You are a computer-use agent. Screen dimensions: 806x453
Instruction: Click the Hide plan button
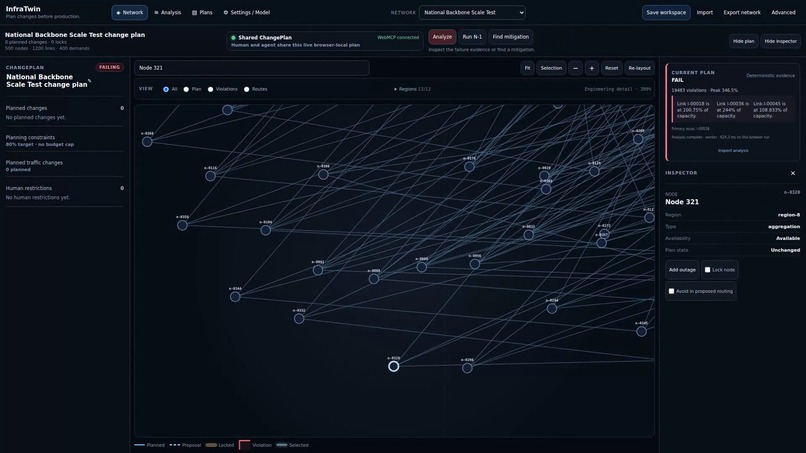click(x=743, y=41)
